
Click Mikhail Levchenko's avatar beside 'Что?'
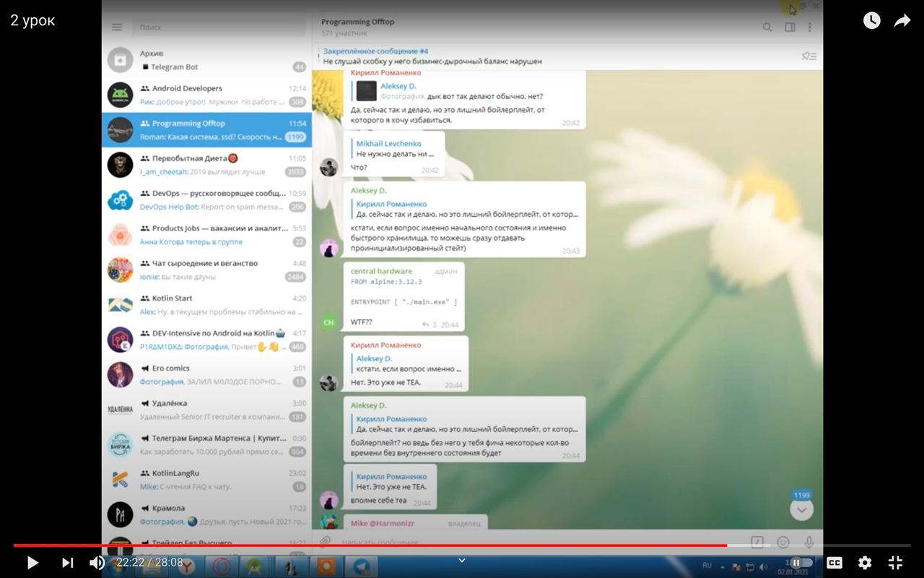coord(328,168)
